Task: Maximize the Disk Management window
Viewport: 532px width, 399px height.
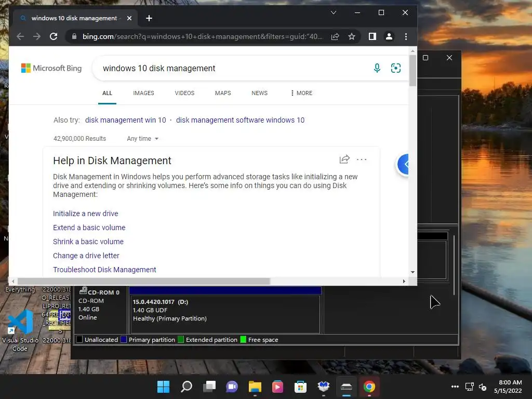Action: 425,58
